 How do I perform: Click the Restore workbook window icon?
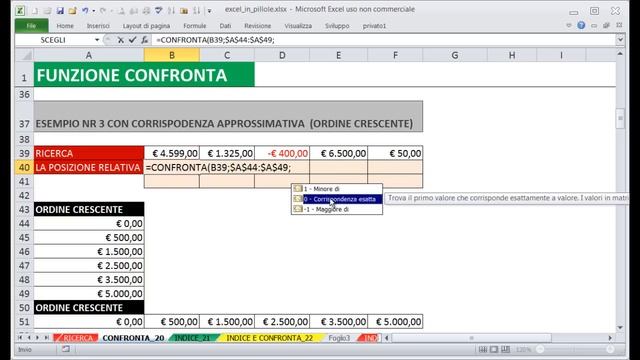pos(607,25)
